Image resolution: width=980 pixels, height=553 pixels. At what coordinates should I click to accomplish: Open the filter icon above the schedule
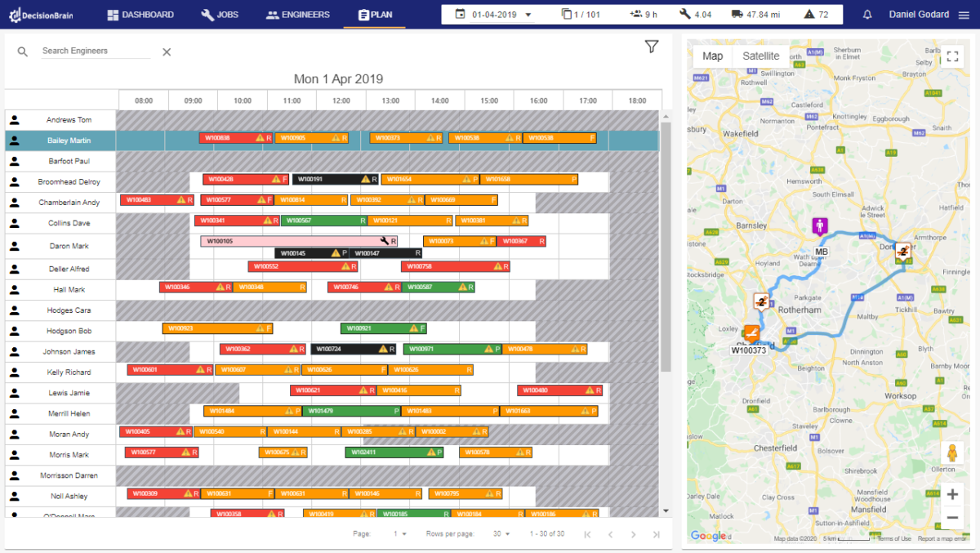[651, 47]
